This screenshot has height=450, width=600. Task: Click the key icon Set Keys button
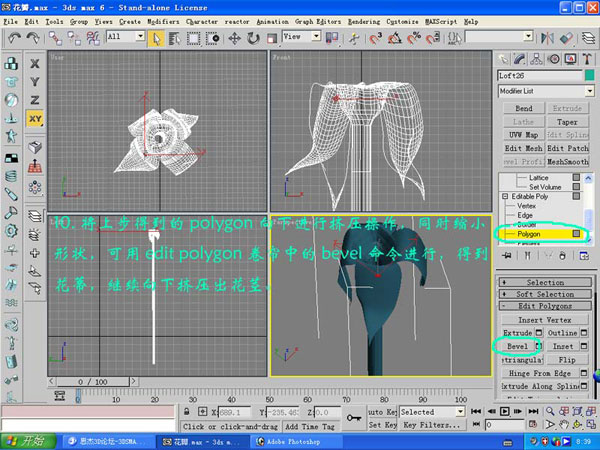(x=354, y=418)
